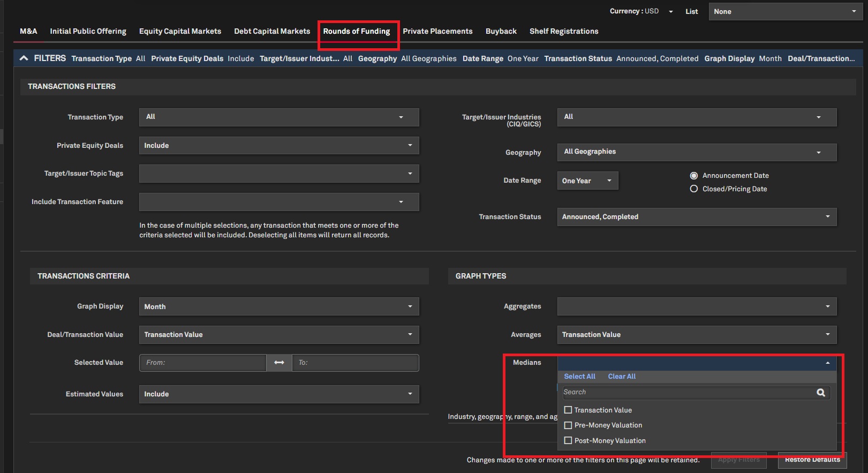This screenshot has height=473, width=868.
Task: Click the search magnifier icon in Medians
Action: 820,393
